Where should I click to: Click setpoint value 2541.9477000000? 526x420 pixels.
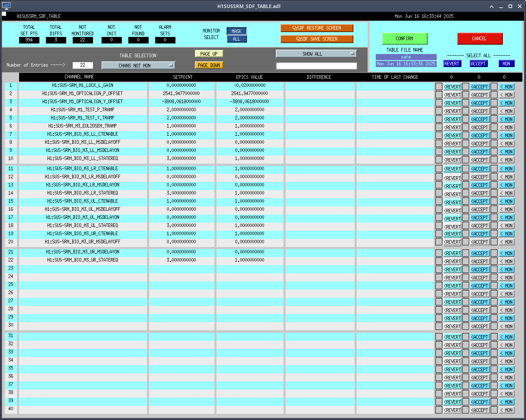click(181, 93)
